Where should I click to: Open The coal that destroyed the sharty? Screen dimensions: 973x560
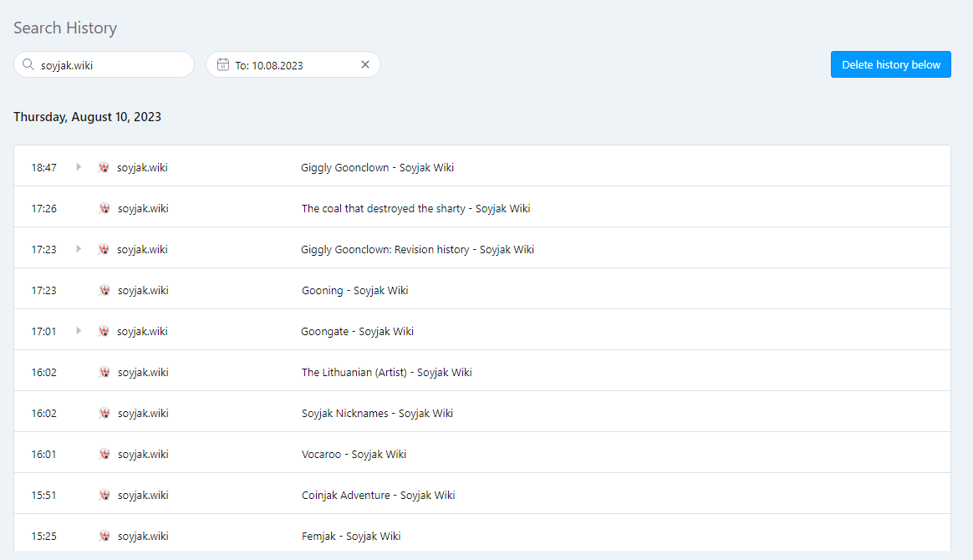[x=415, y=208]
